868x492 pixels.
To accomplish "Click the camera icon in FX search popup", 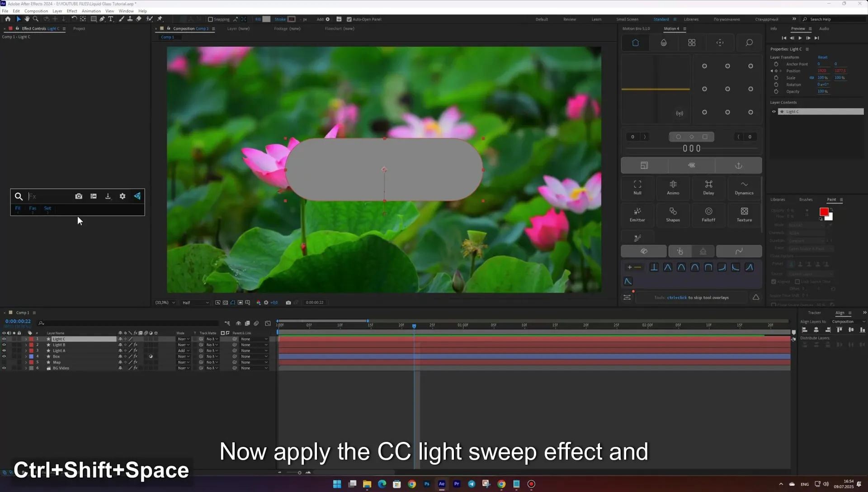I will pos(79,196).
